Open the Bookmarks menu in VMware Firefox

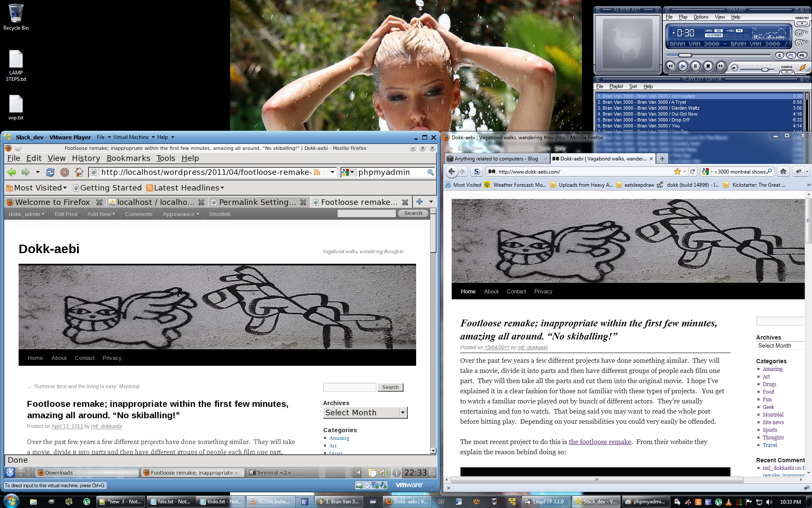(128, 158)
